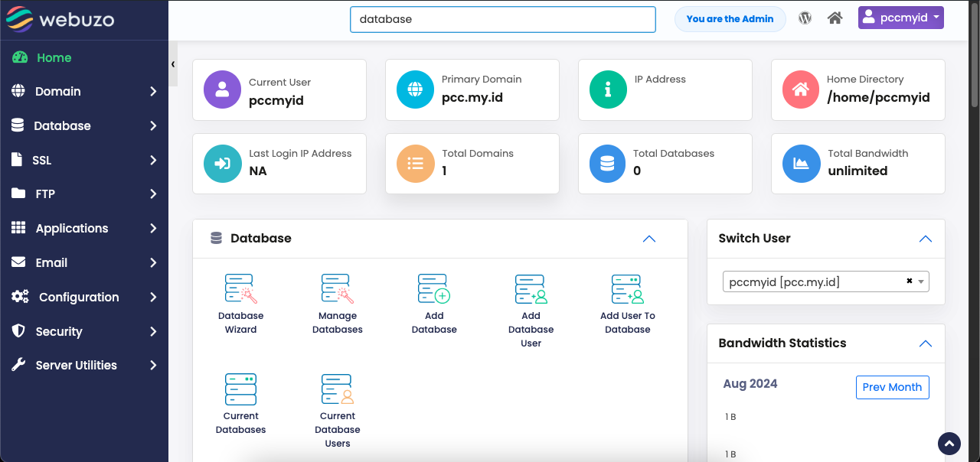Collapse the Switch User section
The image size is (980, 462).
click(926, 239)
